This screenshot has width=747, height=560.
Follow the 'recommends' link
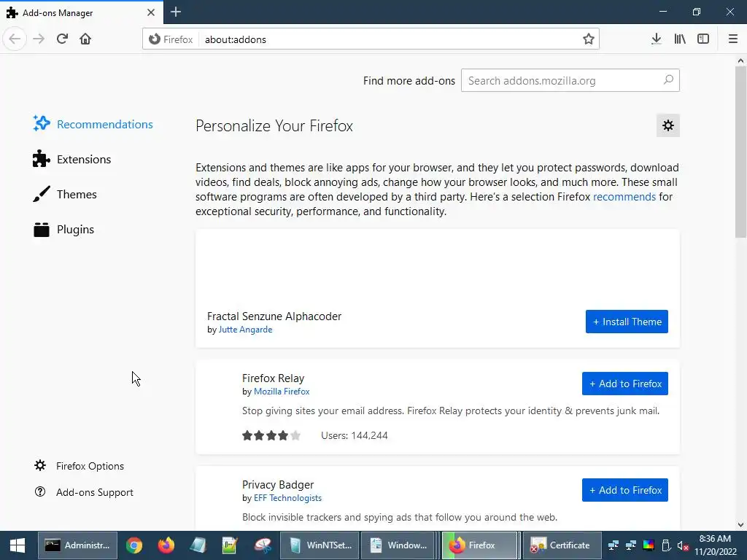624,197
